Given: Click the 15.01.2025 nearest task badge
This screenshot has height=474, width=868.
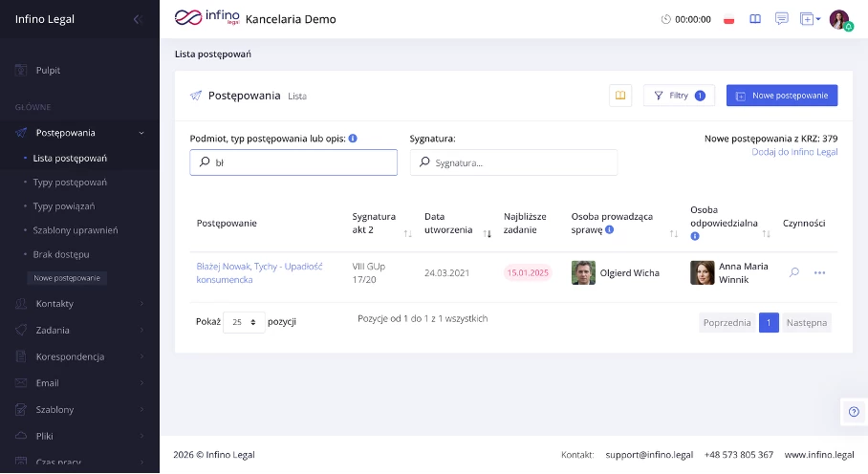Looking at the screenshot, I should coord(528,272).
